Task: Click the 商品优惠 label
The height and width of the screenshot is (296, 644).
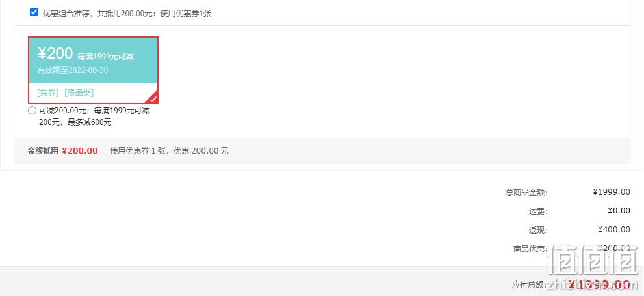Action: 530,249
